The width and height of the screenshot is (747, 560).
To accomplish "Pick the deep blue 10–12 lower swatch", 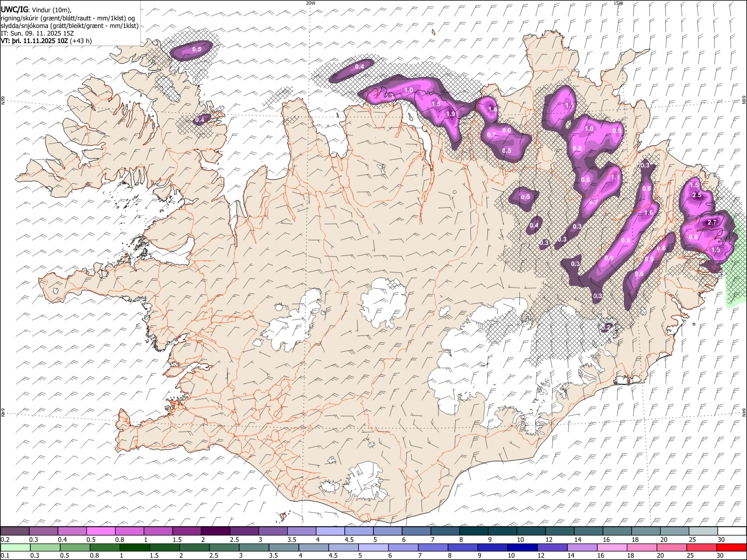I will point(522,547).
